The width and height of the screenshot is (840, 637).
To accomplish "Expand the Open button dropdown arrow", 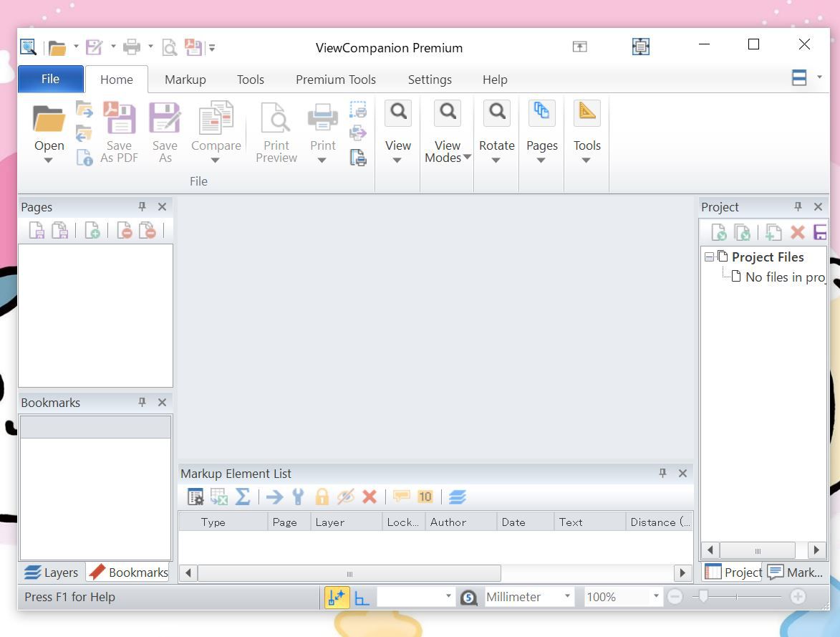I will pyautogui.click(x=48, y=161).
